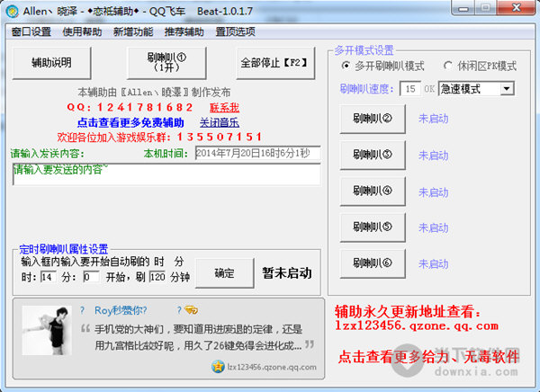Click the 本机时间 date-time field

point(257,153)
